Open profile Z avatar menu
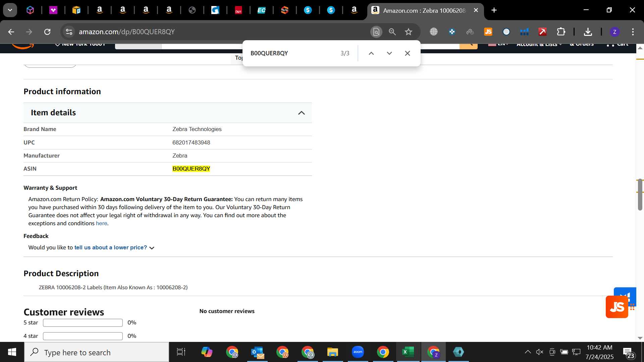Image resolution: width=644 pixels, height=362 pixels. point(614,32)
